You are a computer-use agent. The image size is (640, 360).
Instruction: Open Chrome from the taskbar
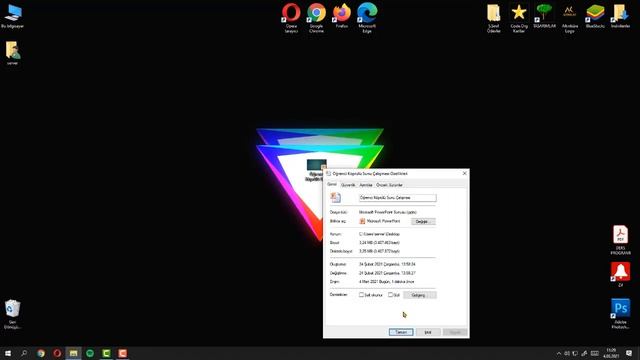click(41, 353)
